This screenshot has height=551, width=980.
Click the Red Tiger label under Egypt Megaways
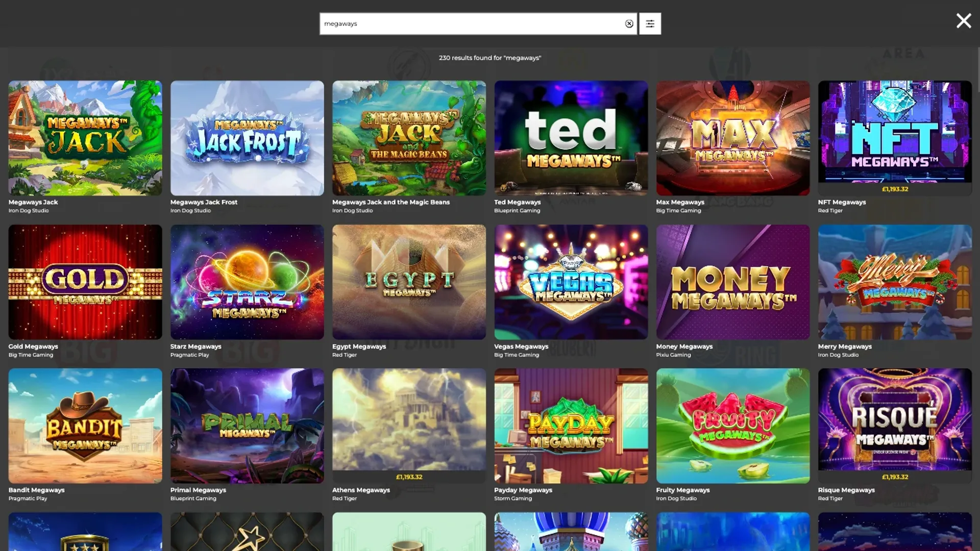(344, 355)
